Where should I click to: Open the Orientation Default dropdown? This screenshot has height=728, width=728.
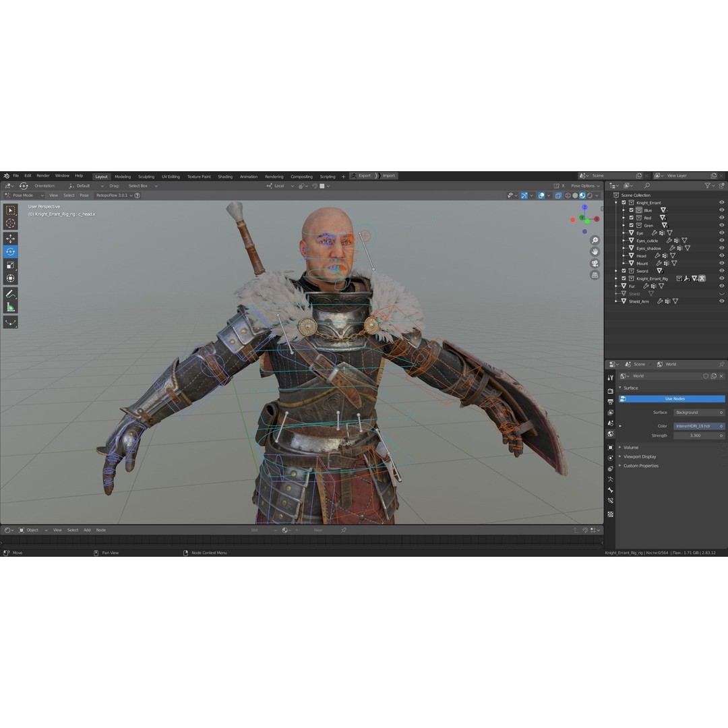click(86, 186)
